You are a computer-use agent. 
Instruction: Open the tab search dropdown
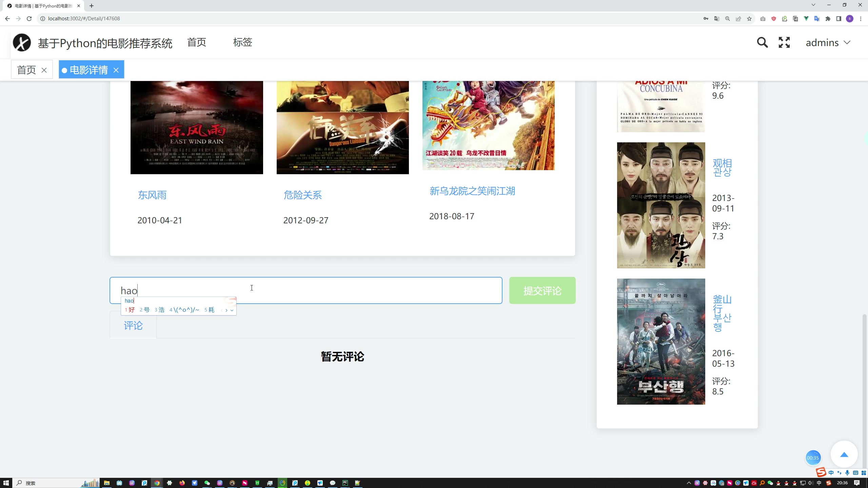click(x=813, y=5)
